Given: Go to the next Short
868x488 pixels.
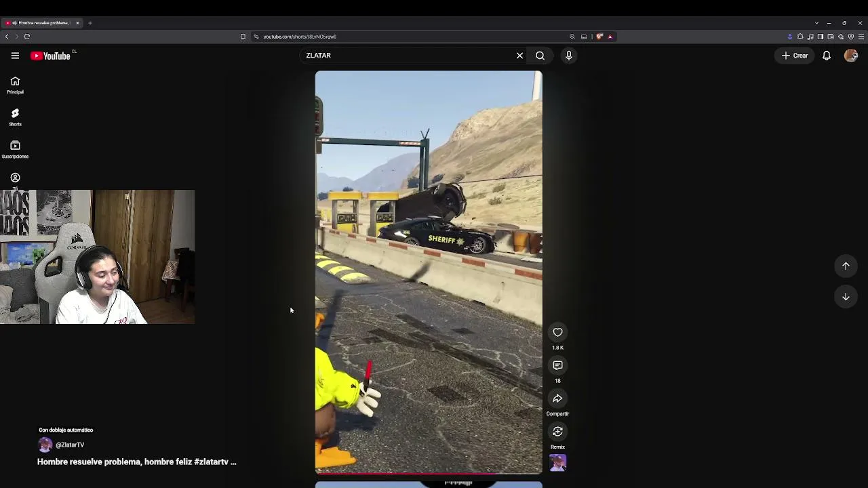Looking at the screenshot, I should point(846,297).
